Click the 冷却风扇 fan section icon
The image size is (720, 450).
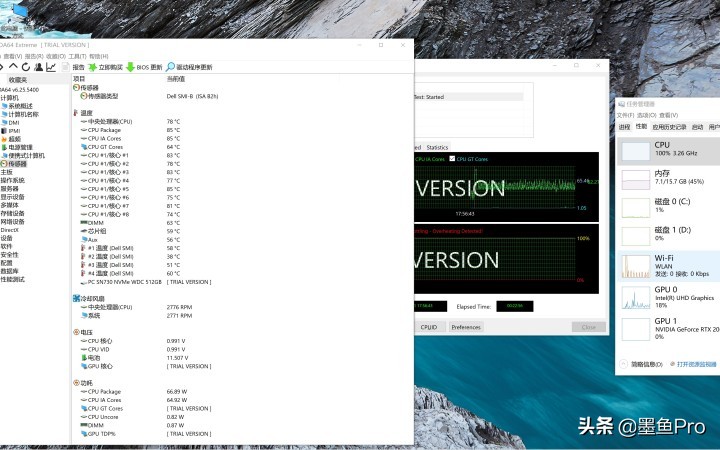click(76, 298)
